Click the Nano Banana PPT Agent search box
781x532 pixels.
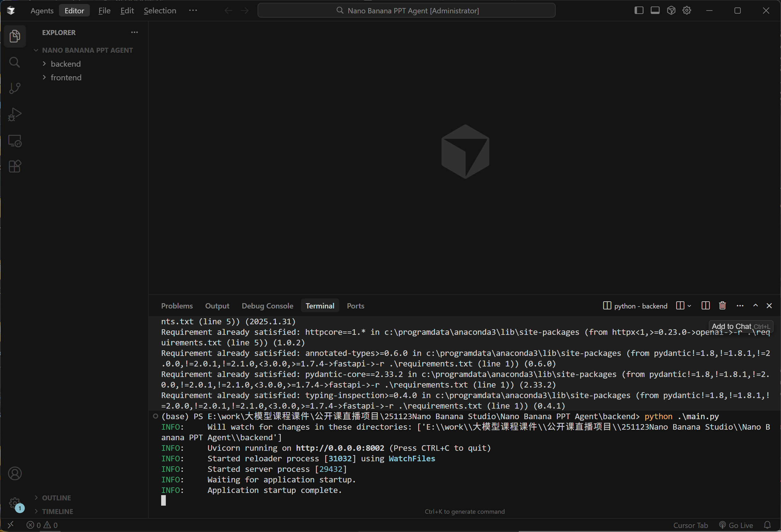point(406,11)
